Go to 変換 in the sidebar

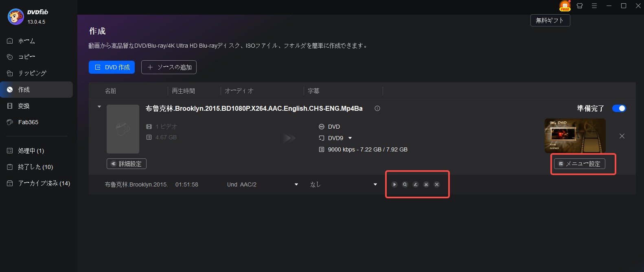coord(24,106)
